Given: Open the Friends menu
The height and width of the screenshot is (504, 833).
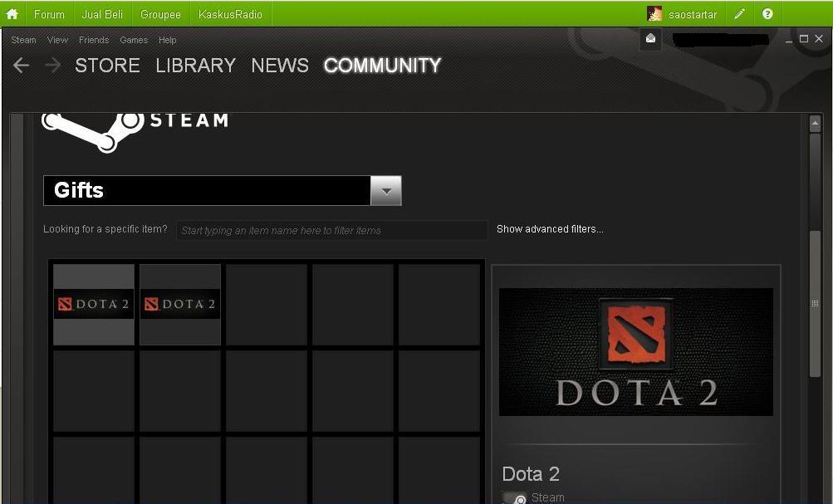Looking at the screenshot, I should pyautogui.click(x=94, y=40).
